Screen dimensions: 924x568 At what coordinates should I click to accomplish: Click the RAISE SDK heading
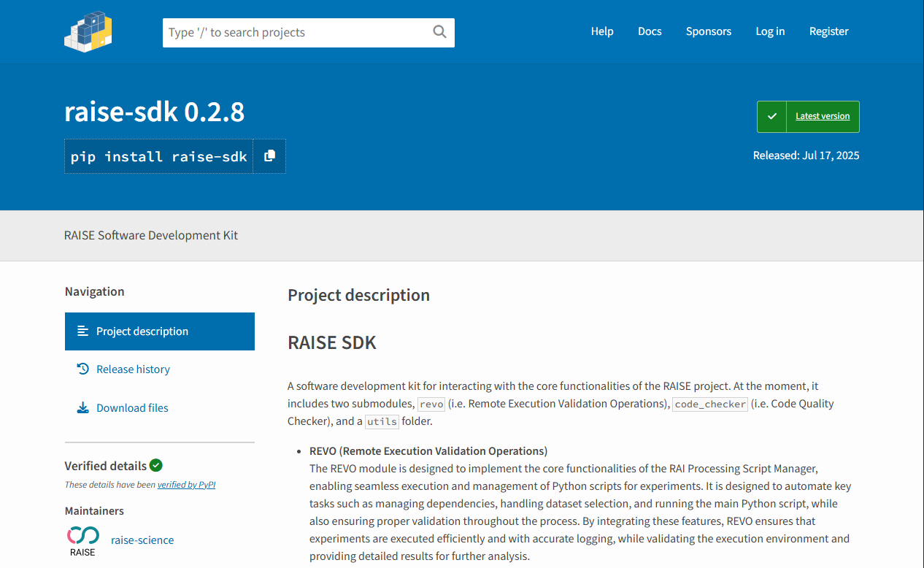click(332, 342)
